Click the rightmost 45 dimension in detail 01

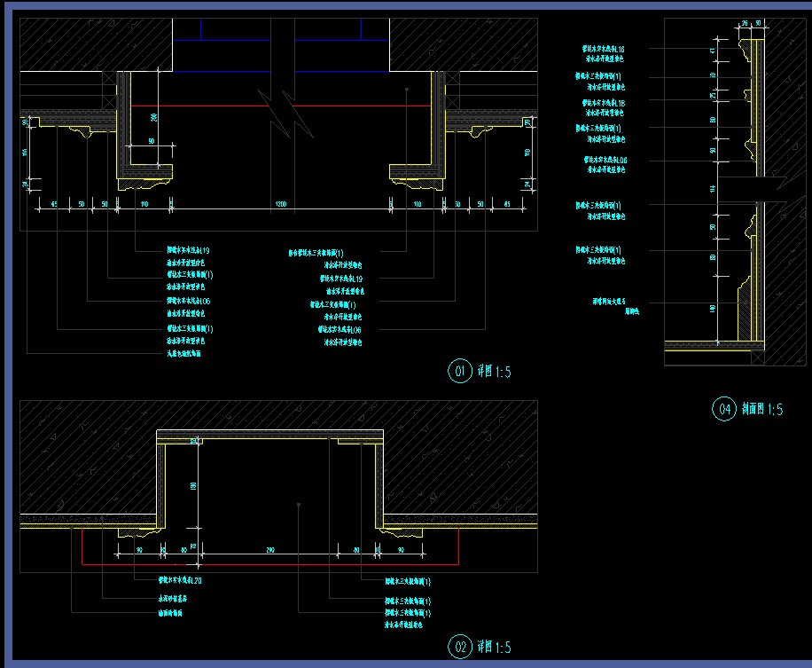tap(507, 204)
